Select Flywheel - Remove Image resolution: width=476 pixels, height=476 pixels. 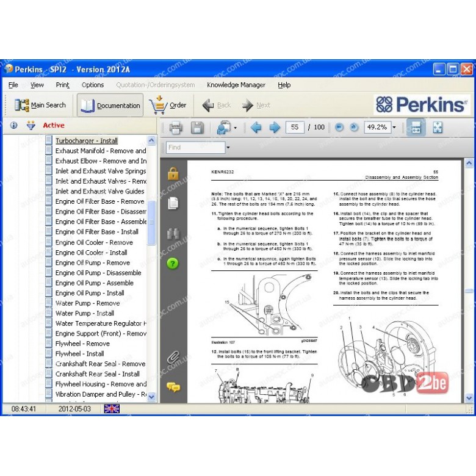[x=82, y=344]
